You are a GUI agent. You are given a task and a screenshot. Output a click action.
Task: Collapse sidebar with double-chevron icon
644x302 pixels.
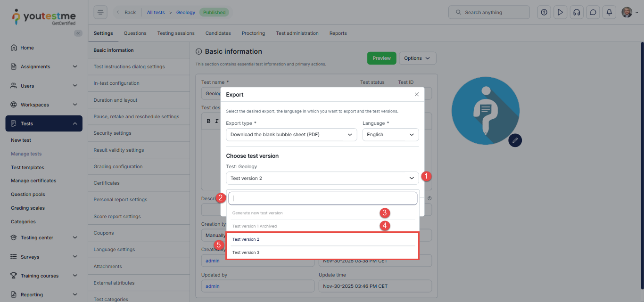click(78, 33)
